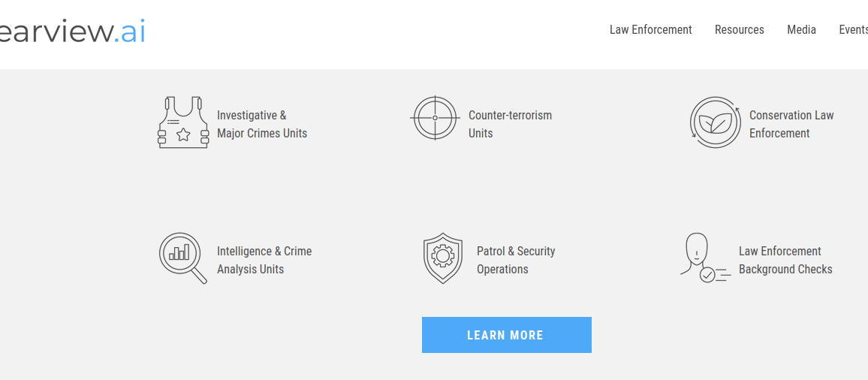Click the leaf conservation icon

click(x=716, y=122)
